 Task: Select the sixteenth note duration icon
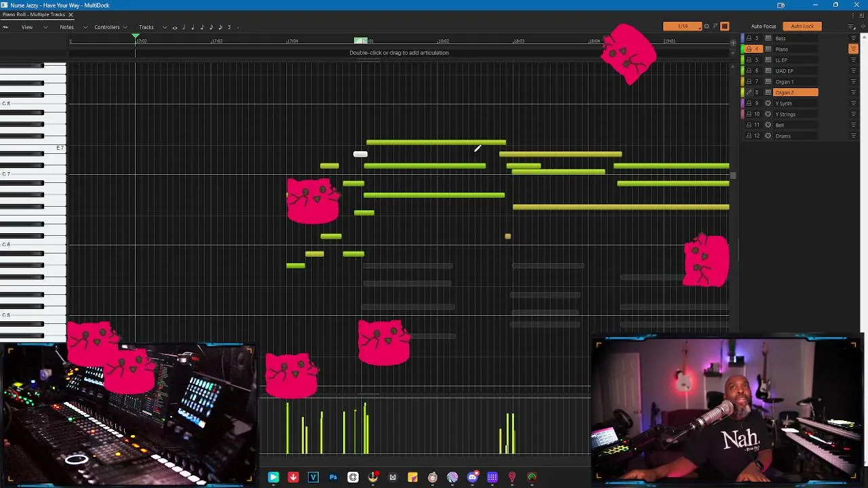211,27
